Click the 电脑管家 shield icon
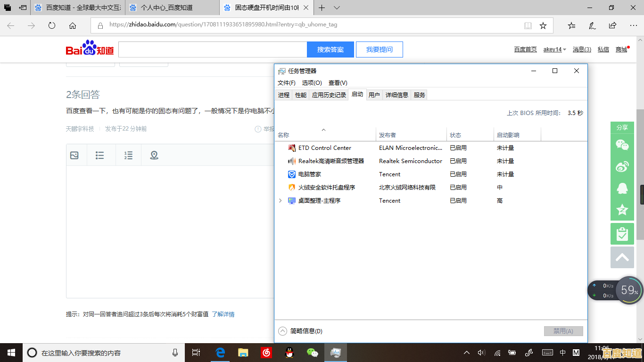Viewport: 644px width, 362px height. click(291, 174)
